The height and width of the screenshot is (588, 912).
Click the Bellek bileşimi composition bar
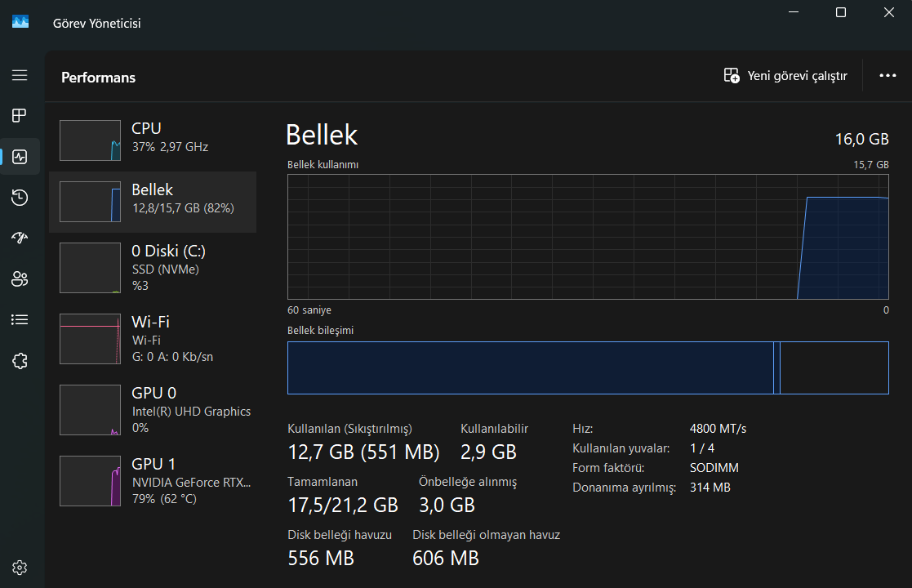pos(588,367)
